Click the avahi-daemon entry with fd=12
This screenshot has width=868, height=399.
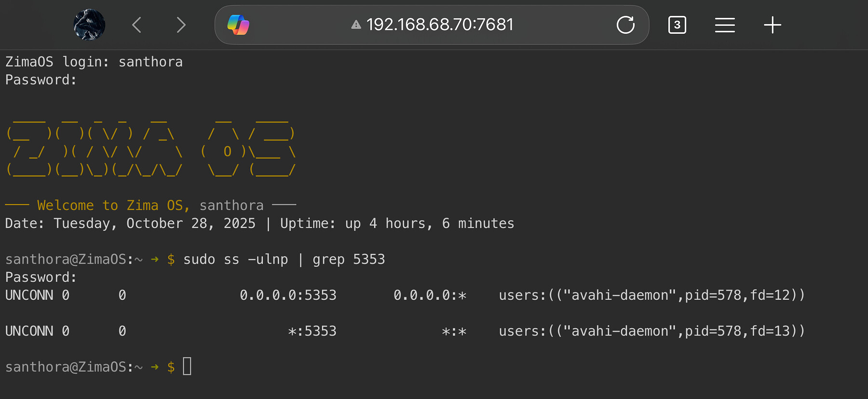pyautogui.click(x=651, y=295)
